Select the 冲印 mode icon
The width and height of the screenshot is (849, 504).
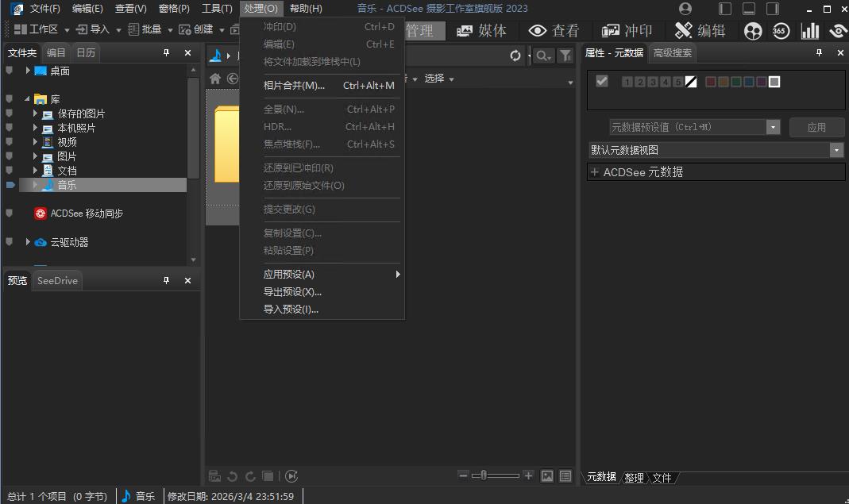[x=627, y=30]
